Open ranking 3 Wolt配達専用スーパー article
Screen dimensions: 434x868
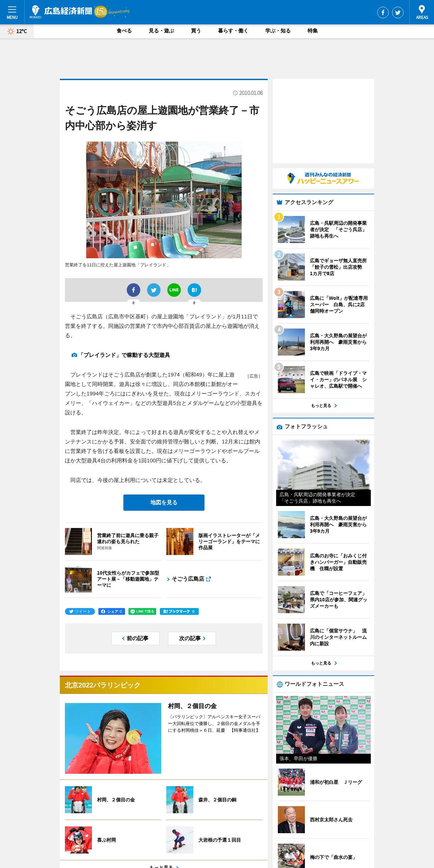pyautogui.click(x=323, y=305)
